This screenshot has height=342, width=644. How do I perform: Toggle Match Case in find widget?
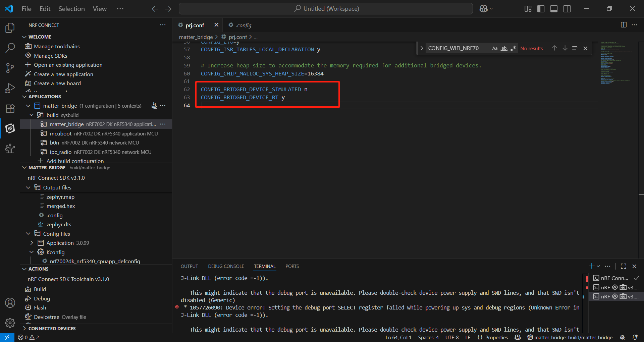(495, 48)
